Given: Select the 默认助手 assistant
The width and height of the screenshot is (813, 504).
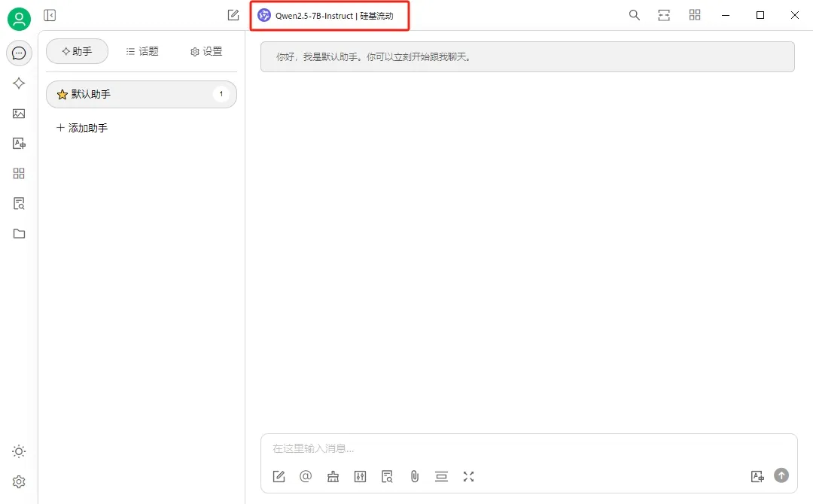Looking at the screenshot, I should [141, 94].
